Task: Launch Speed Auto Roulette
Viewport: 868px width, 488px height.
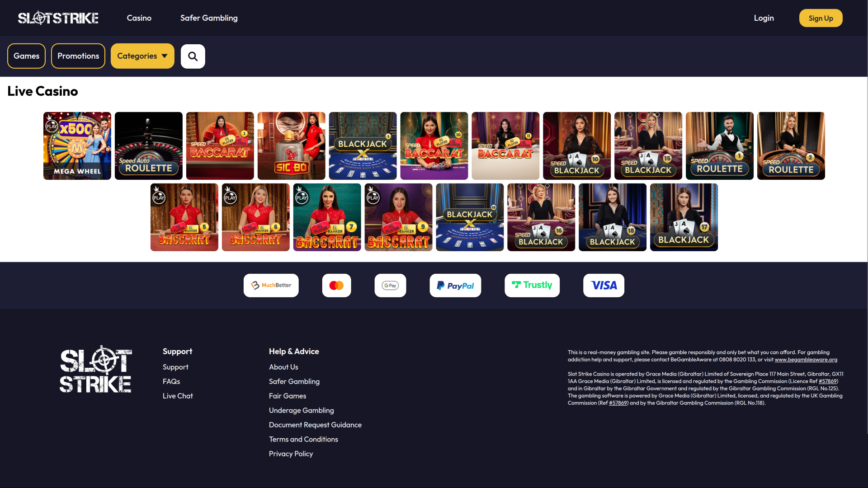Action: [x=148, y=145]
